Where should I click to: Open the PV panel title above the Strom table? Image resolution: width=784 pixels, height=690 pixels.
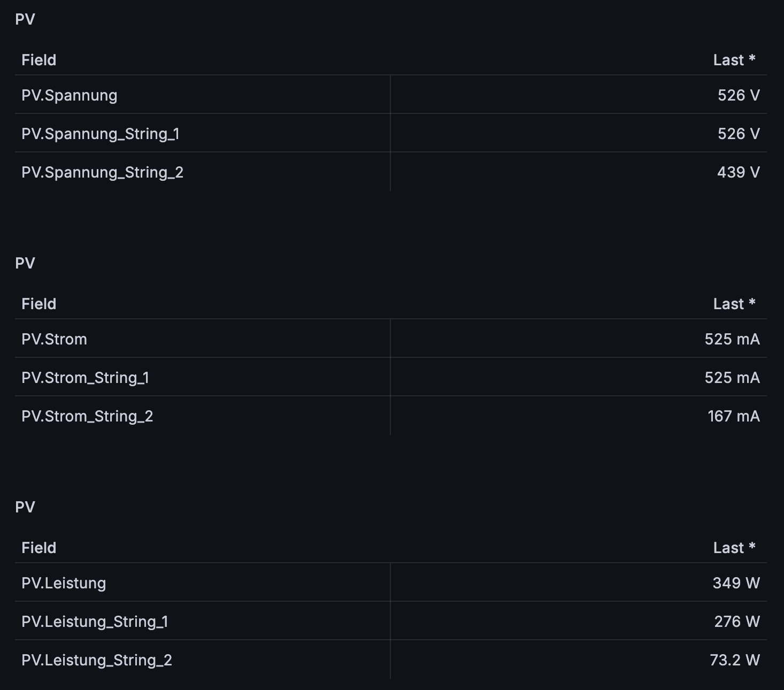25,264
